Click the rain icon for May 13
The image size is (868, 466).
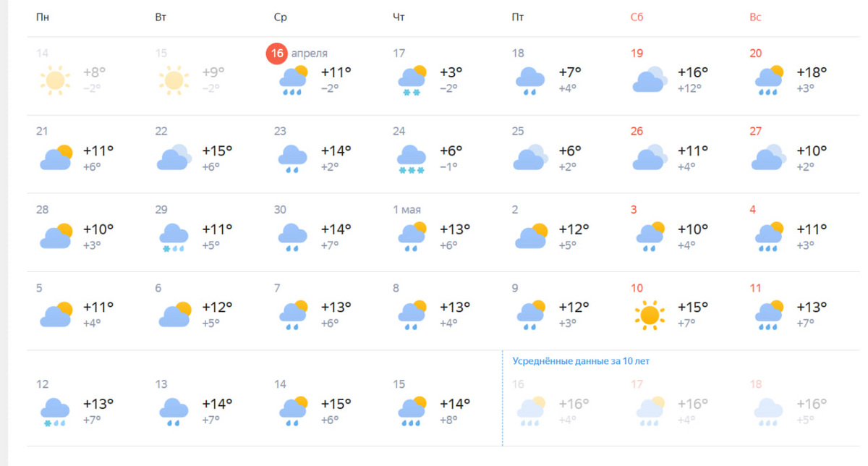point(174,411)
